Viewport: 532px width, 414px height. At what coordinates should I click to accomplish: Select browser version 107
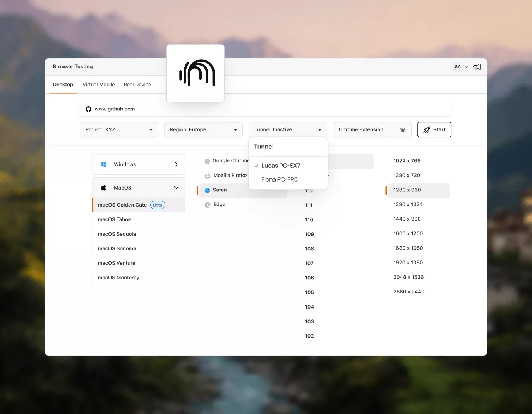309,263
